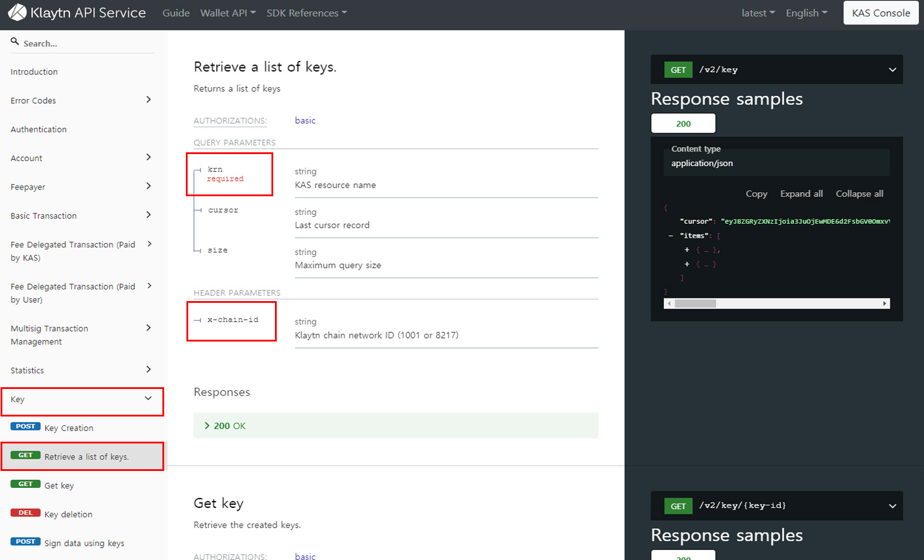Viewport: 924px width, 560px height.
Task: Open the SDK References dropdown menu
Action: [x=307, y=13]
